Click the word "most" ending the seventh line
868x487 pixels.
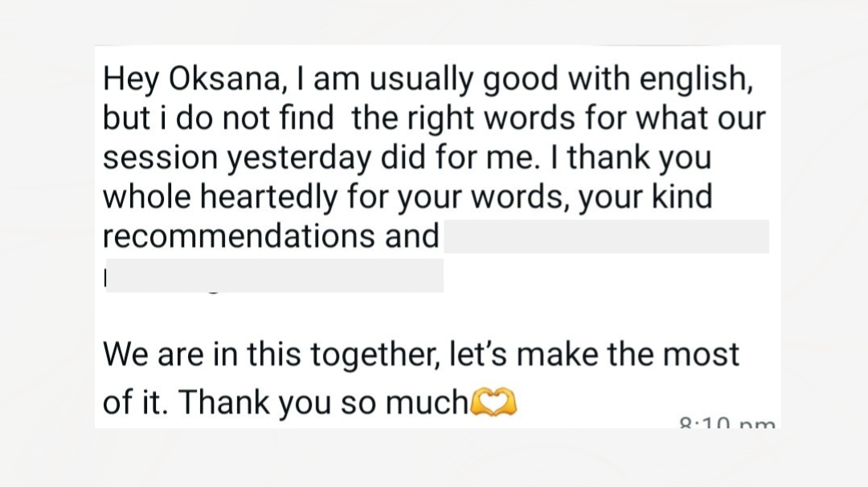point(702,354)
